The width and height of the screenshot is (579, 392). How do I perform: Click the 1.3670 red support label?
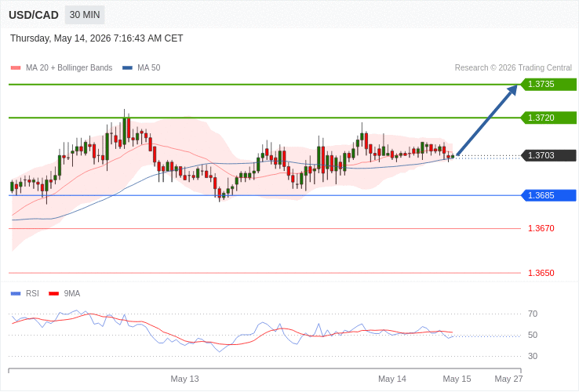541,228
